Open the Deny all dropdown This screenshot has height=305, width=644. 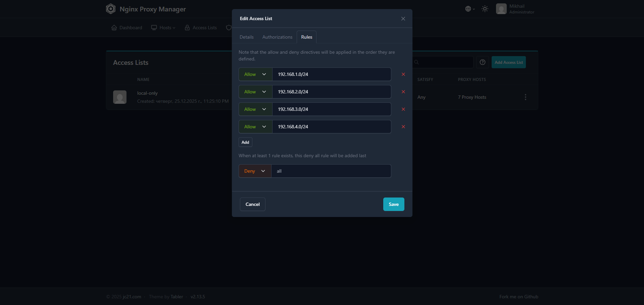coord(255,171)
